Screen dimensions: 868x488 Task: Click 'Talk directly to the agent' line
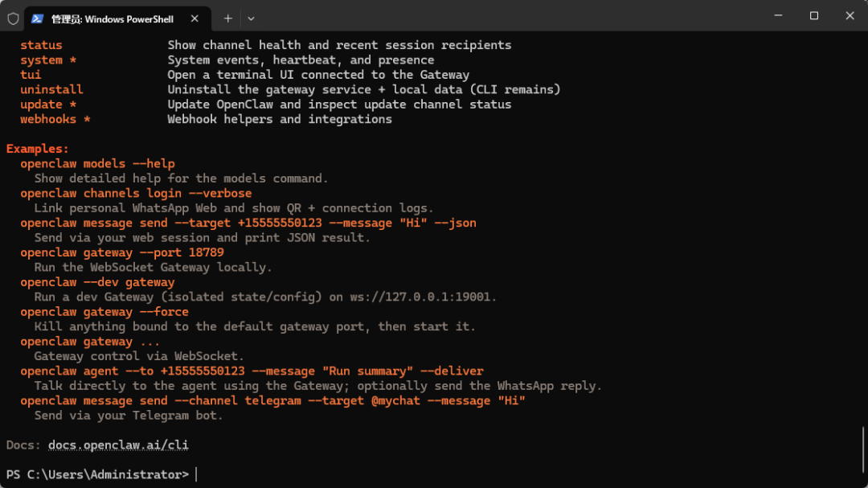318,386
